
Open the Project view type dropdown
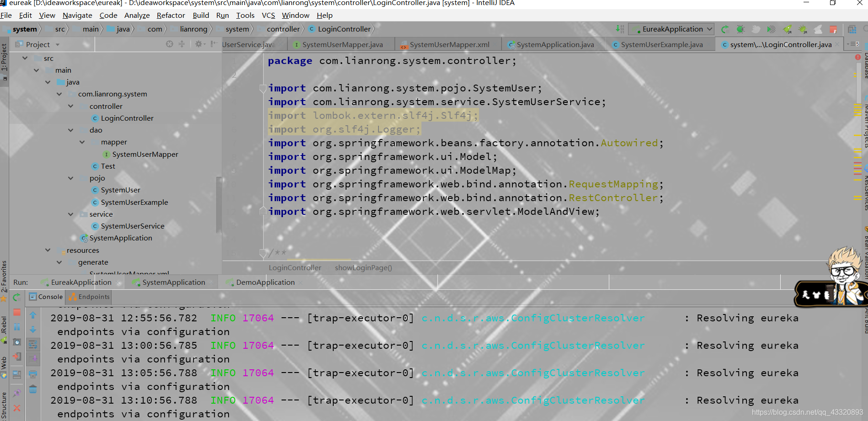(58, 45)
